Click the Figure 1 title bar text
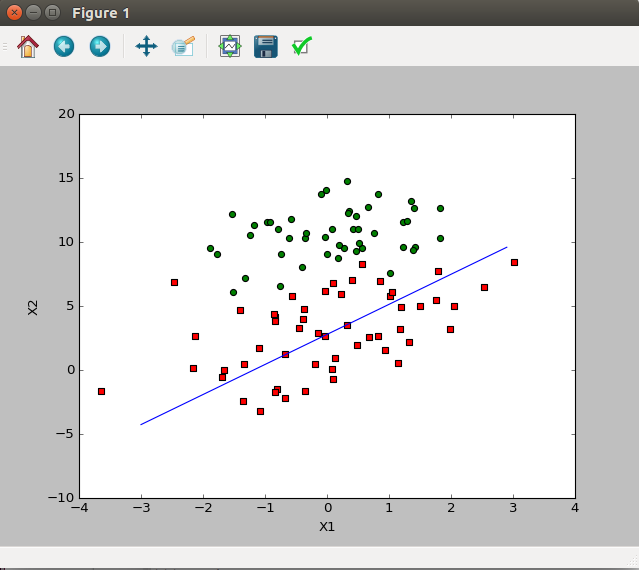 point(101,13)
